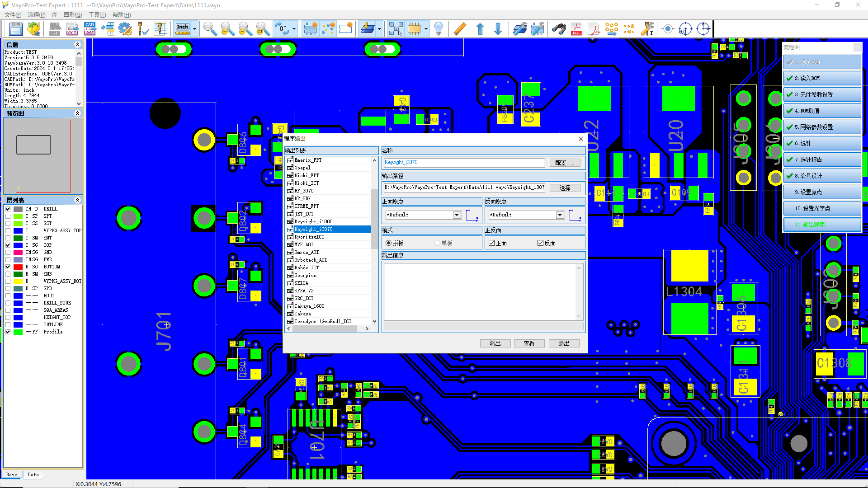868x488 pixels.
Task: Click the zoom in magnifier icon
Action: click(x=227, y=29)
